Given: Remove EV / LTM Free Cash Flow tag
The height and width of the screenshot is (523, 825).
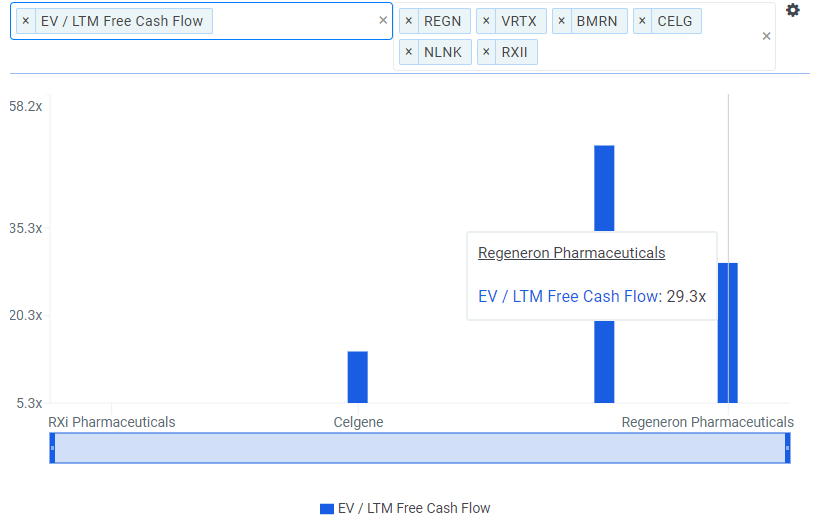Looking at the screenshot, I should (26, 21).
